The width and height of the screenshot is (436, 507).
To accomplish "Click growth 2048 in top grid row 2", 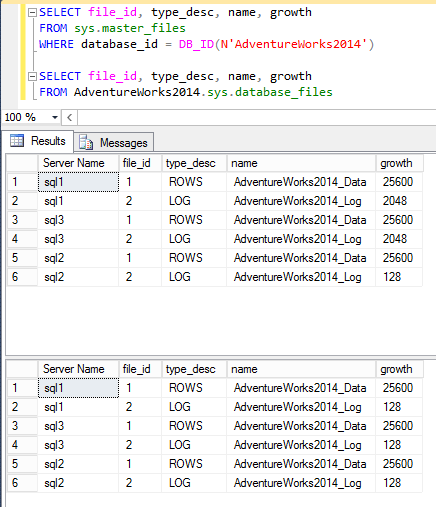I will coord(399,201).
